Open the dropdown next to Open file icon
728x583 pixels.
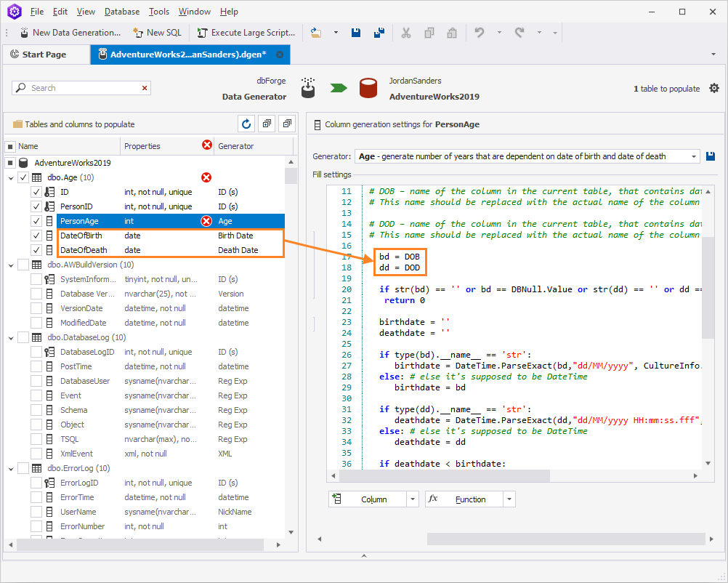click(336, 33)
